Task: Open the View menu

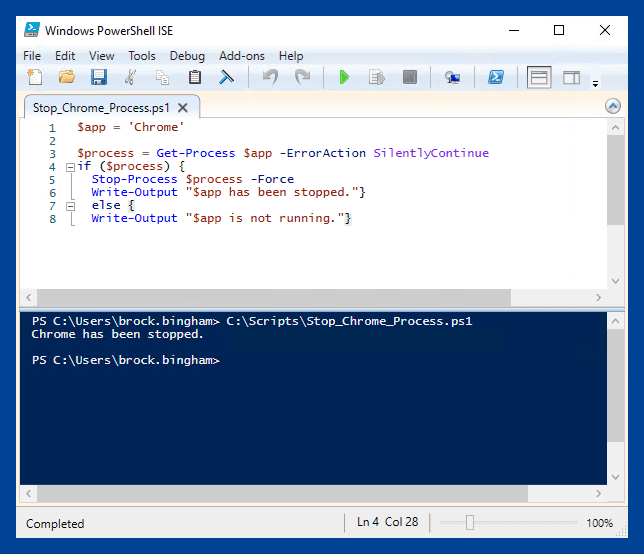Action: pos(101,56)
